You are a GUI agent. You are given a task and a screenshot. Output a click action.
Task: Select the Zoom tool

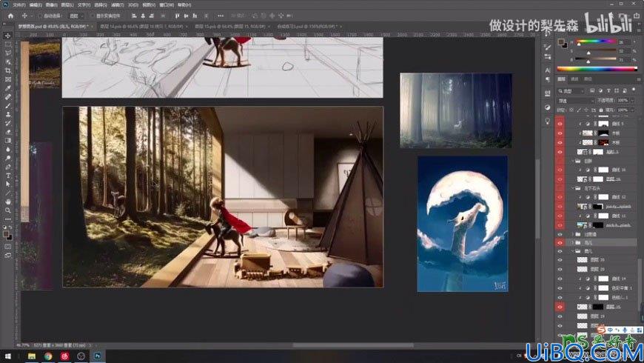(x=8, y=210)
